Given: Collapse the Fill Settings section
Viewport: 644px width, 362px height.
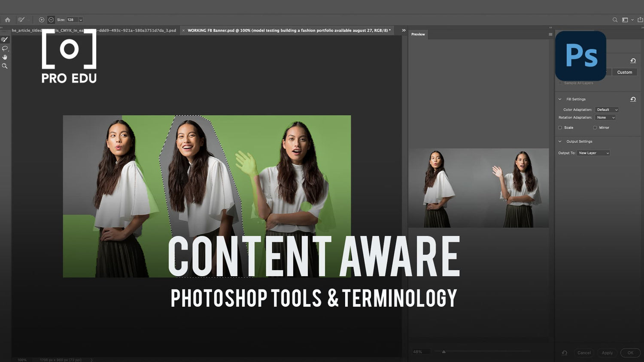Looking at the screenshot, I should tap(560, 99).
